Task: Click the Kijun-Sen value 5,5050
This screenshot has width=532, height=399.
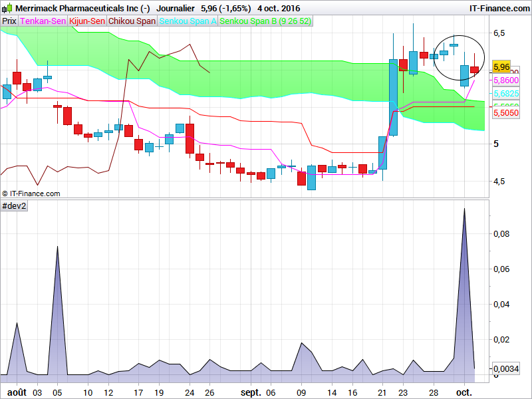Action: (506, 112)
